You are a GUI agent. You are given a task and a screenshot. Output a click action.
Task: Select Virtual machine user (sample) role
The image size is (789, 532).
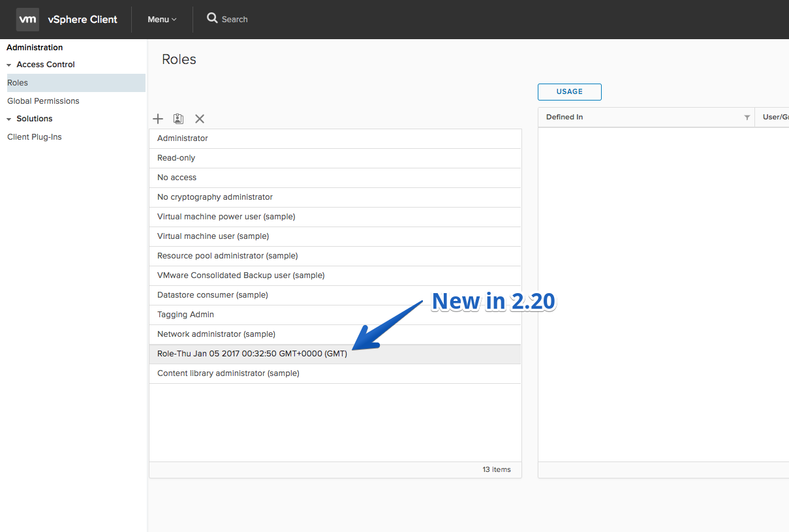click(335, 236)
